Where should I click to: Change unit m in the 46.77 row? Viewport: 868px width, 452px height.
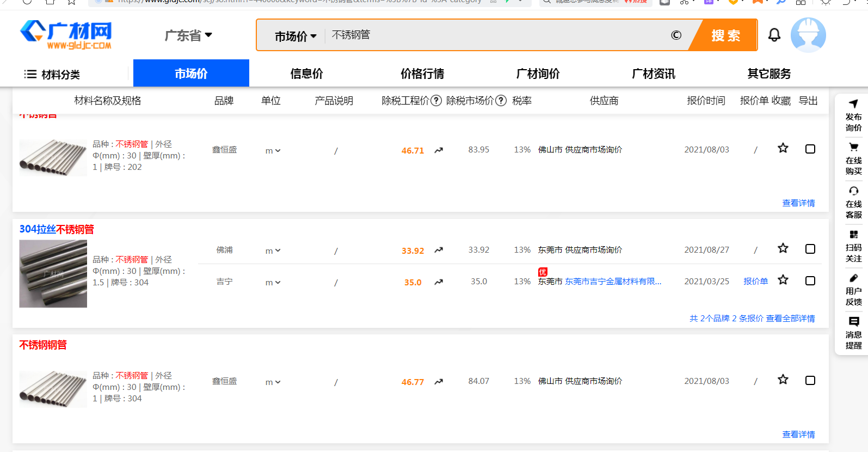[x=273, y=382]
